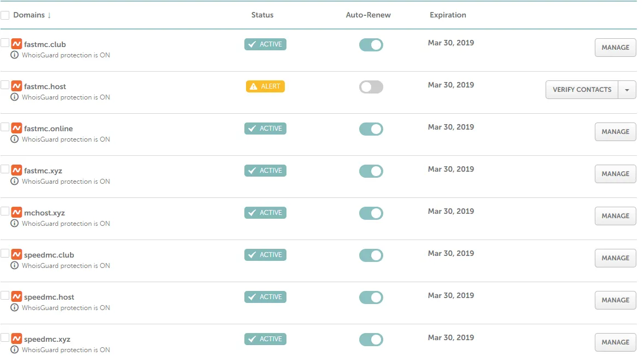This screenshot has width=644, height=356.
Task: Click the Namecheap logo icon beside speedmc.club
Action: point(16,255)
